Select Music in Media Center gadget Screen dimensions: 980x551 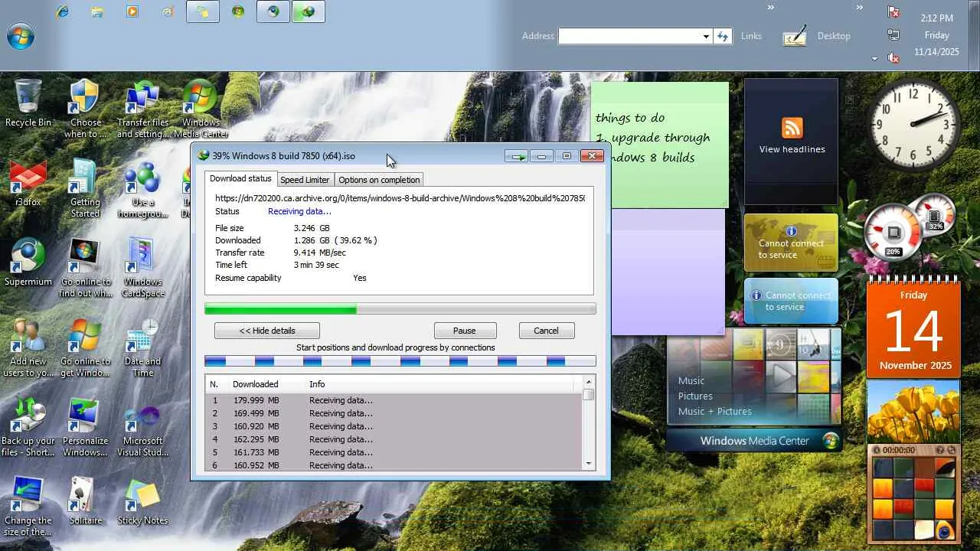tap(691, 380)
